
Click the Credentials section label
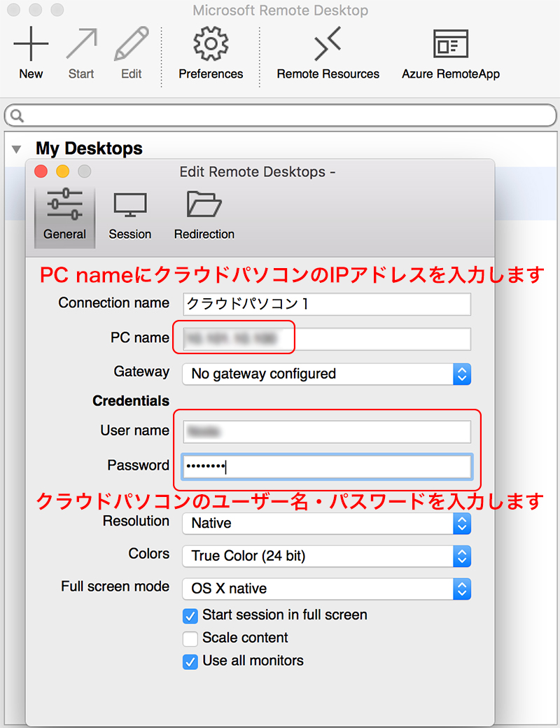pyautogui.click(x=131, y=400)
